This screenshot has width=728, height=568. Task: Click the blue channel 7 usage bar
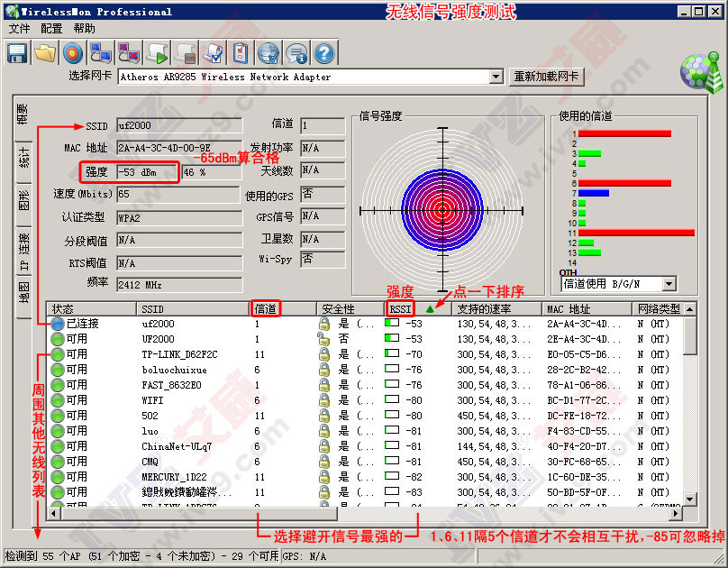[x=593, y=193]
